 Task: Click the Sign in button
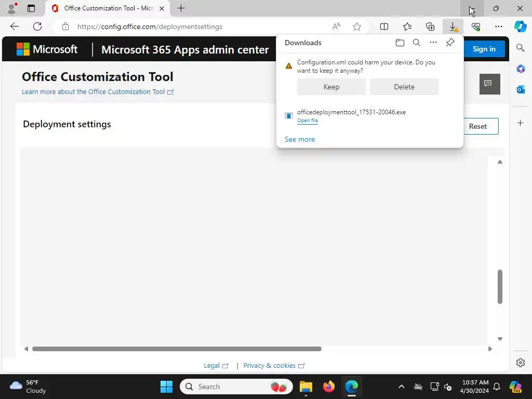coord(484,49)
